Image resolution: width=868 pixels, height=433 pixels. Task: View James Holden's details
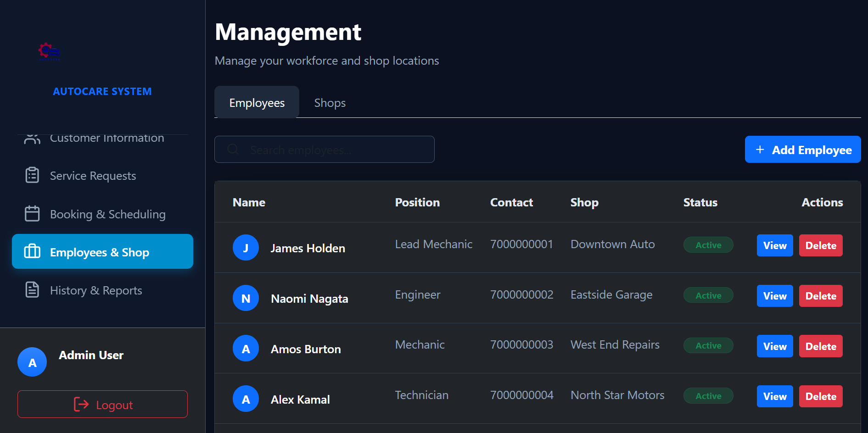775,245
